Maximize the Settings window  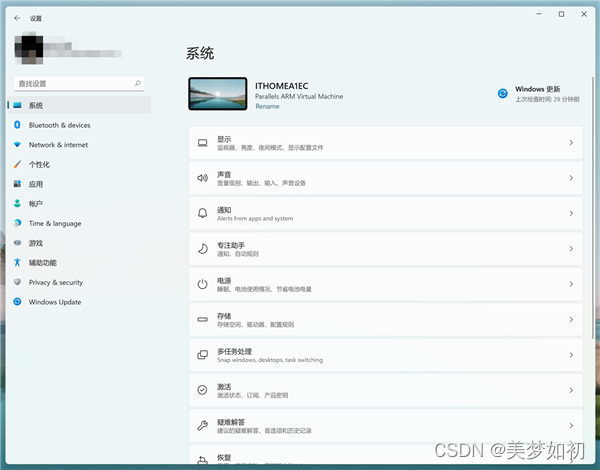coord(561,14)
